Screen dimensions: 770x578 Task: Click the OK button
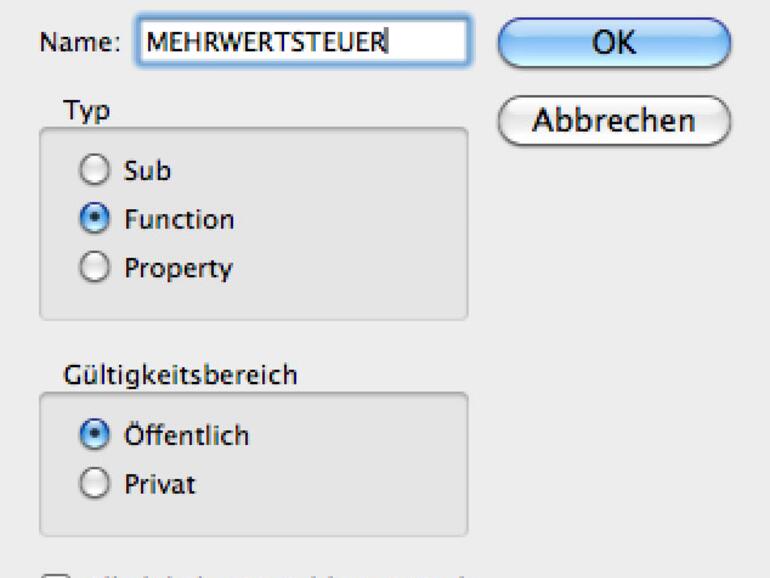[614, 43]
